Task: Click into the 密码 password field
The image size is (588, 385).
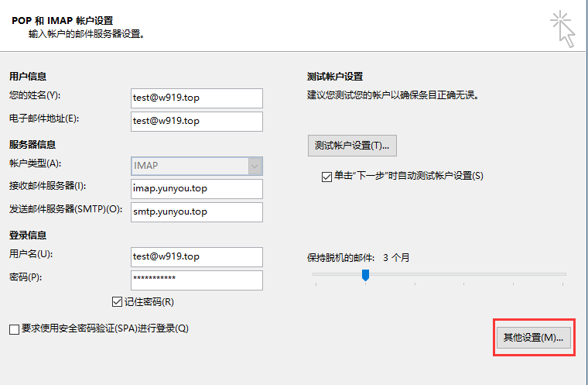Action: (x=197, y=280)
